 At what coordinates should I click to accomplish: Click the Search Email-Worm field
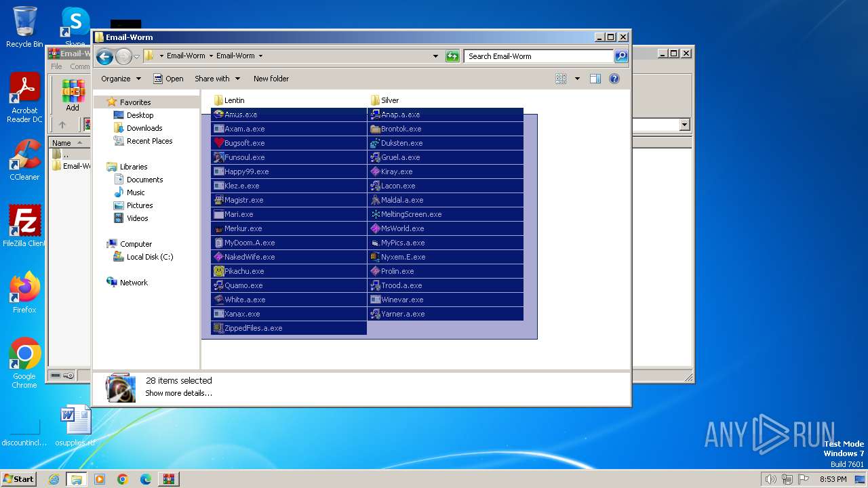point(539,56)
